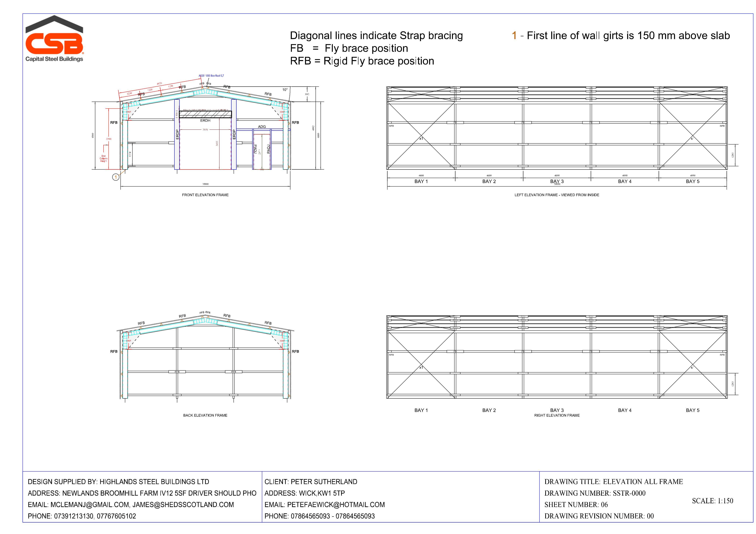
Task: Click the 10000 width dimension in front elevation
Action: (205, 184)
